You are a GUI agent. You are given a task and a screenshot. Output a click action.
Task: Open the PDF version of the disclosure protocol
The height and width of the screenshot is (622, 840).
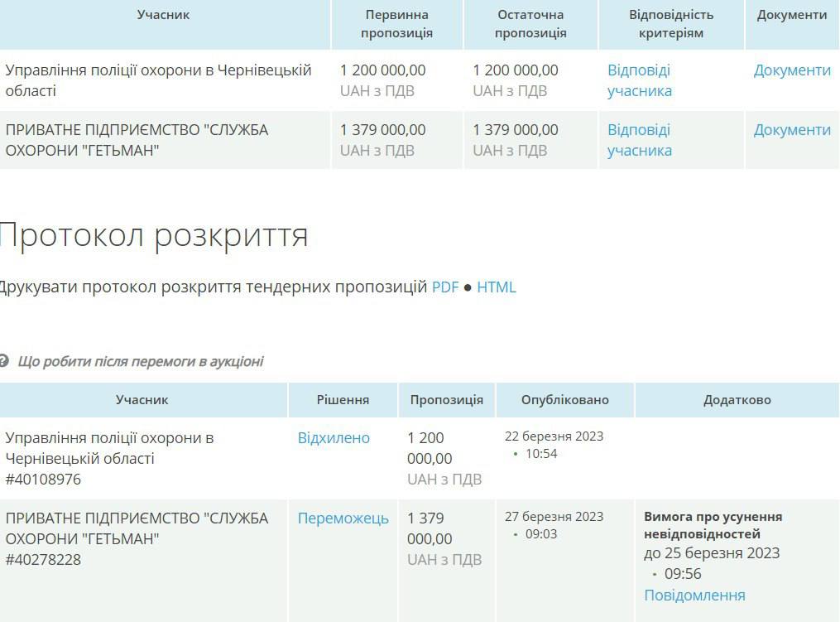[x=445, y=287]
